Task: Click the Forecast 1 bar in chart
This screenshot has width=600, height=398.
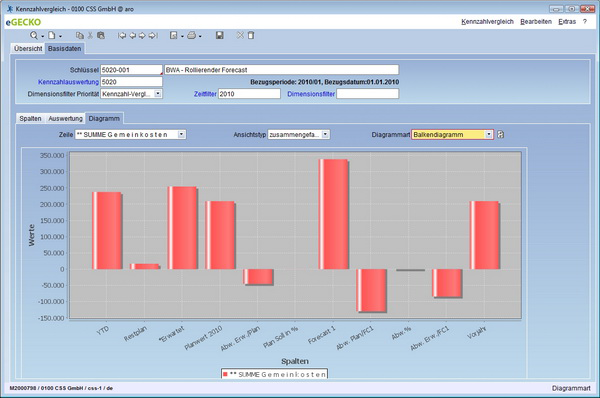Action: [x=333, y=214]
